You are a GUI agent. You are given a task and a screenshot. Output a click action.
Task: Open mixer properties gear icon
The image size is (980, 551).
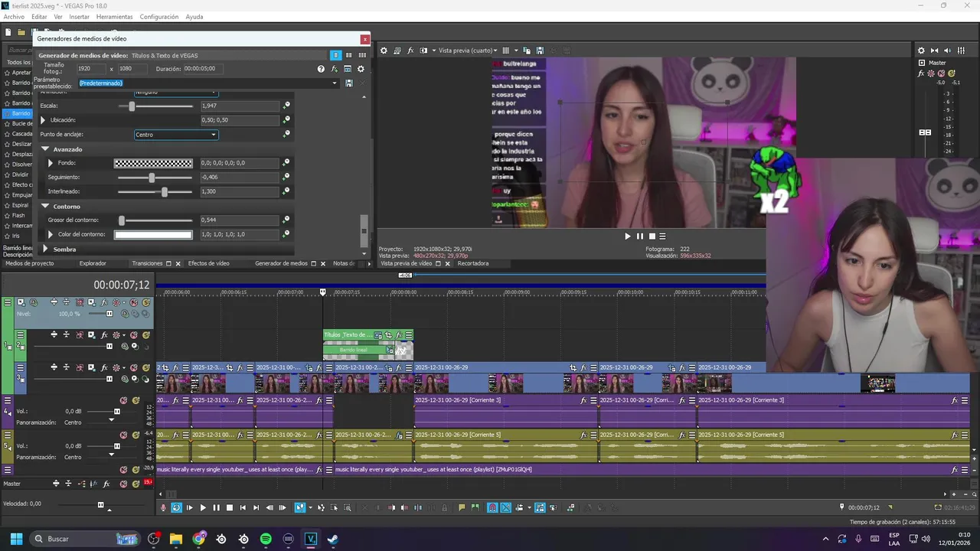921,51
